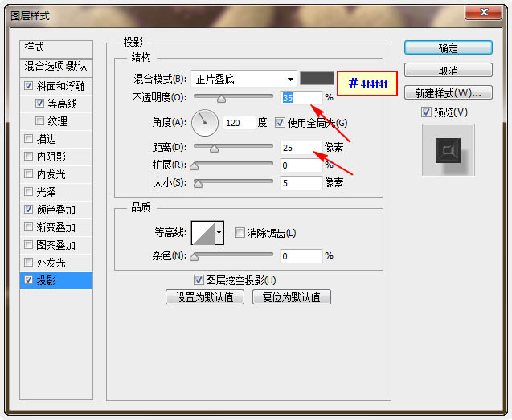
Task: Focus the 扩展 0 input field
Action: click(x=301, y=165)
